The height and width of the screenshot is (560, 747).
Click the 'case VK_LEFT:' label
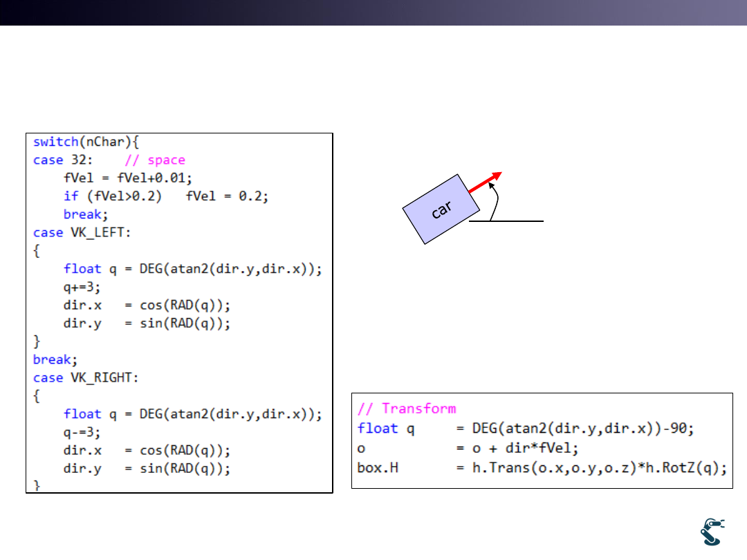click(x=81, y=232)
